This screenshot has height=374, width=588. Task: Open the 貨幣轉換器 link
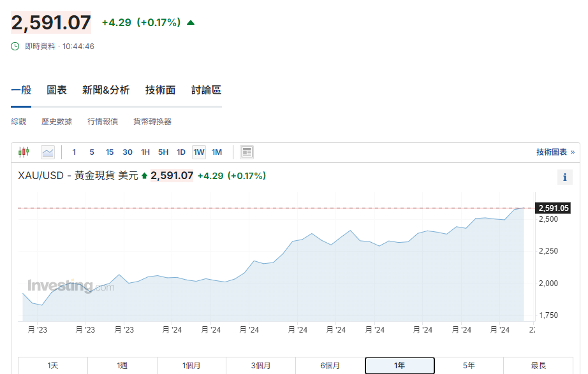(x=152, y=121)
